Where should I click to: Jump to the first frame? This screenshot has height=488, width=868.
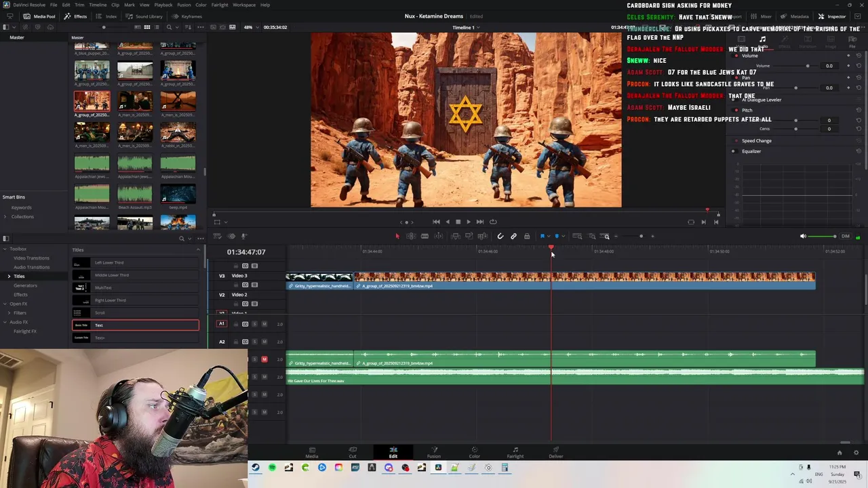436,222
